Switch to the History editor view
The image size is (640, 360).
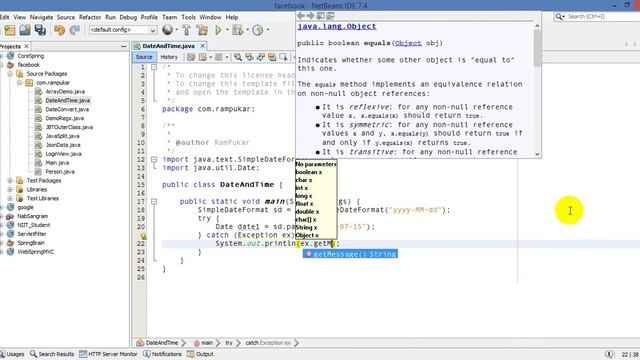tap(169, 57)
